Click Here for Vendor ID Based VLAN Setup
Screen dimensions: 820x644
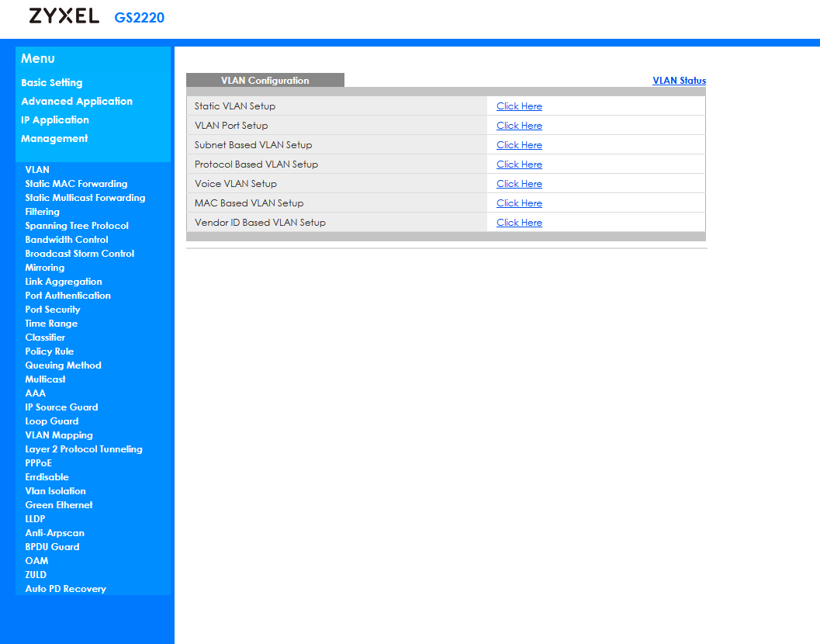(x=519, y=223)
